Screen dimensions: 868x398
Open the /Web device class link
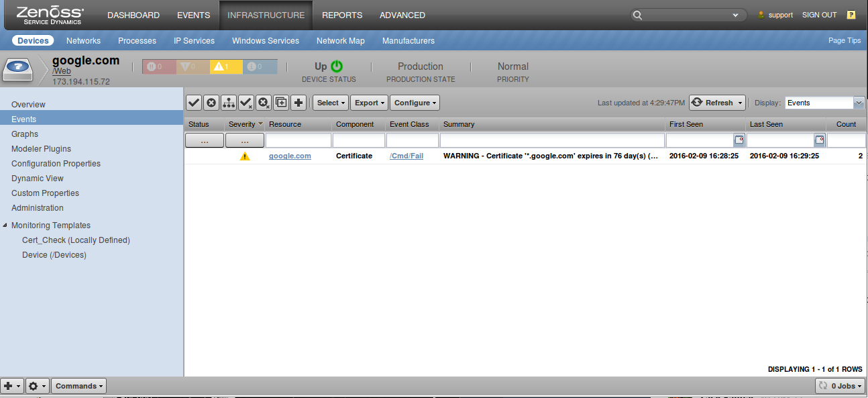click(x=62, y=71)
